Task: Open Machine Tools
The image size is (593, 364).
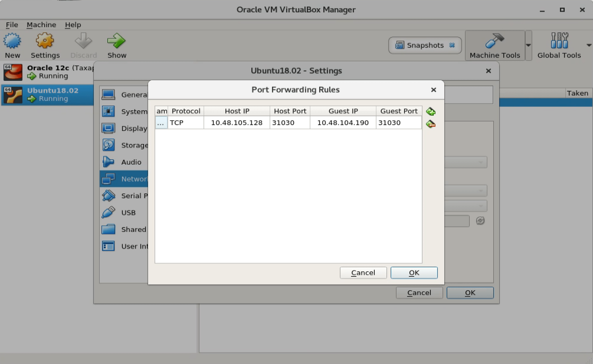Action: pos(495,46)
